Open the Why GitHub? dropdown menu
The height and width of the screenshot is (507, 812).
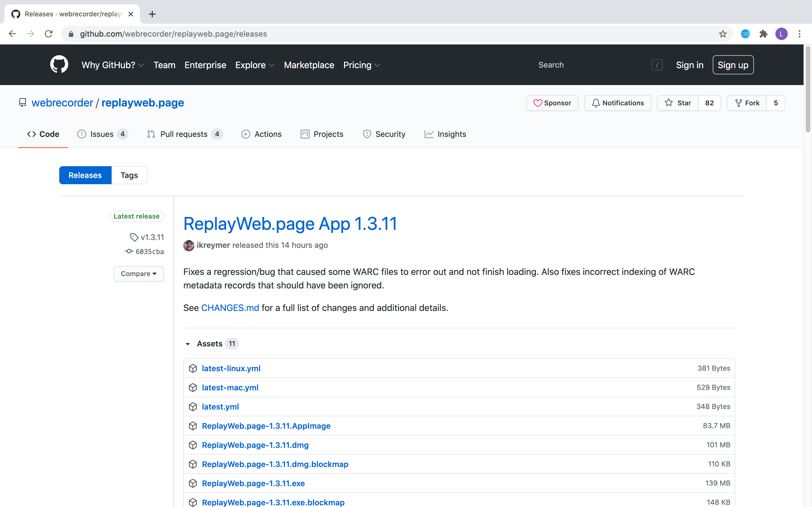(x=113, y=65)
